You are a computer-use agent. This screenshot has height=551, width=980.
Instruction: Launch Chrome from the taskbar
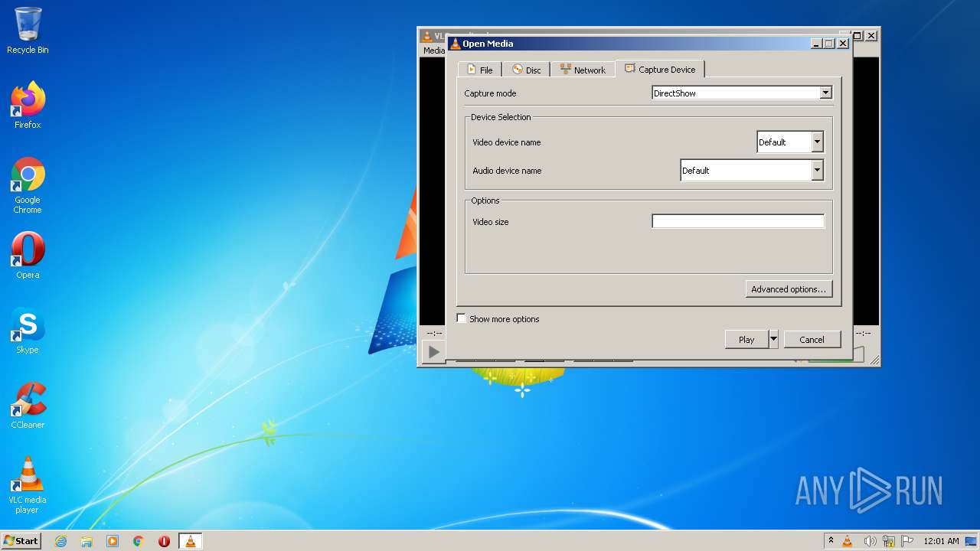(139, 541)
